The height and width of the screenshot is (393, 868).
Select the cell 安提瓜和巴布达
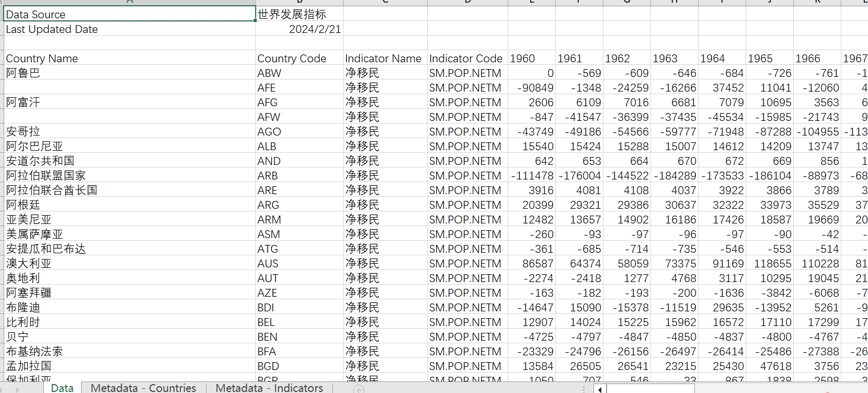click(130, 249)
